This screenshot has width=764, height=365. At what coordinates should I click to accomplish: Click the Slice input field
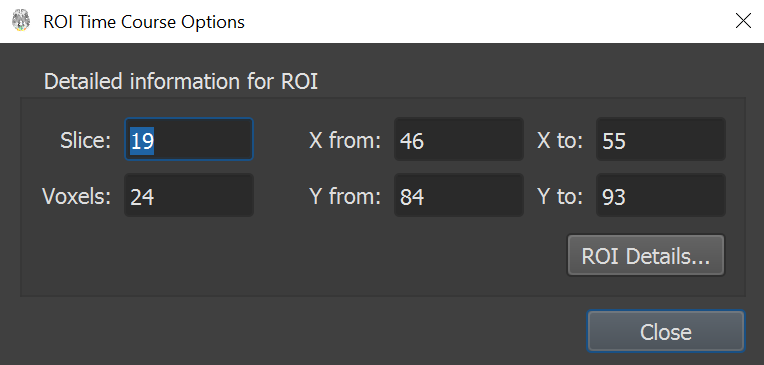pyautogui.click(x=189, y=139)
